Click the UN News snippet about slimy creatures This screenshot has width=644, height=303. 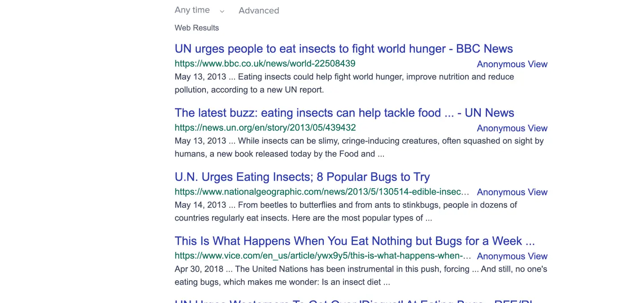(359, 147)
